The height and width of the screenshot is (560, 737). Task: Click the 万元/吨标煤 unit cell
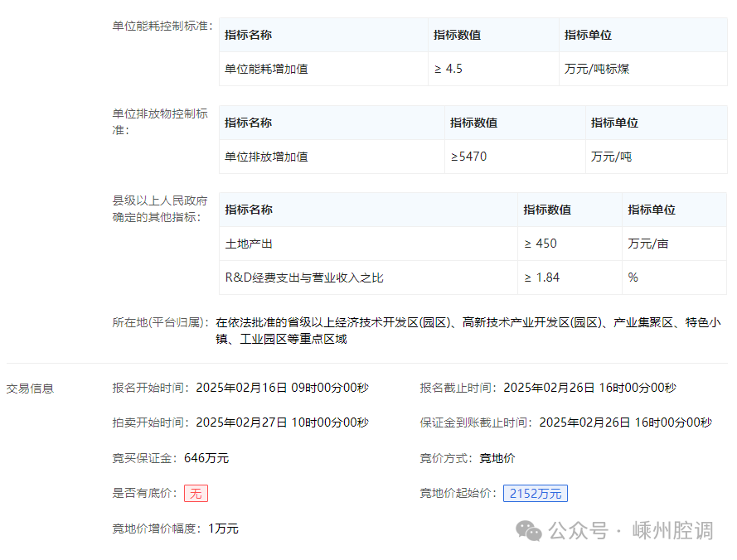tap(597, 69)
